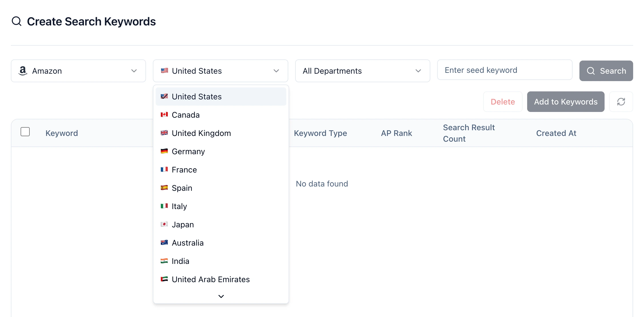Select Italy in the country list

[221, 206]
